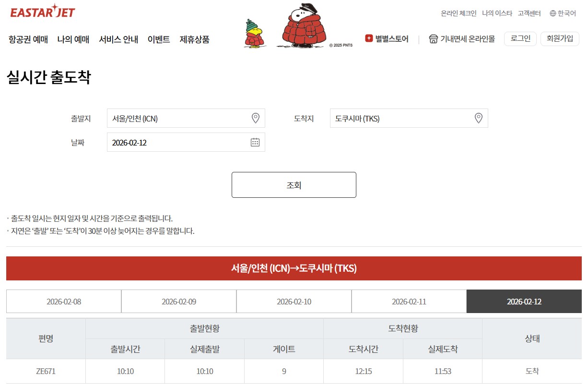Screen dimensions: 588x387
Task: Click the globe language icon
Action: point(553,13)
